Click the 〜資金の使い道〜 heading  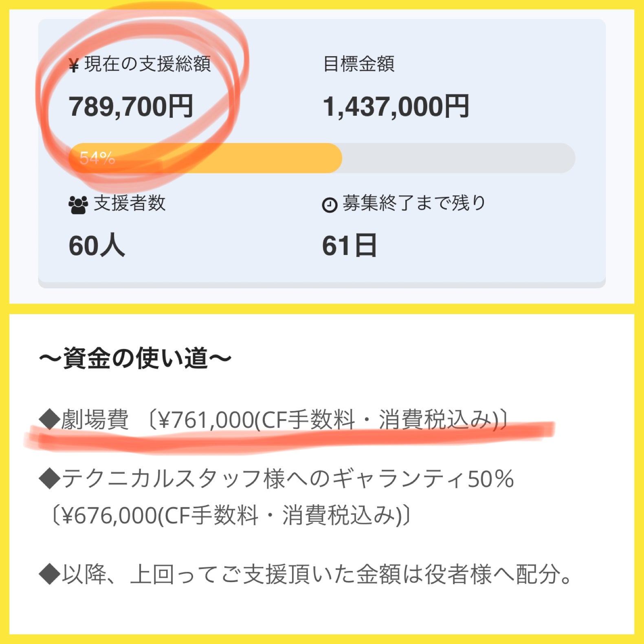tap(135, 358)
